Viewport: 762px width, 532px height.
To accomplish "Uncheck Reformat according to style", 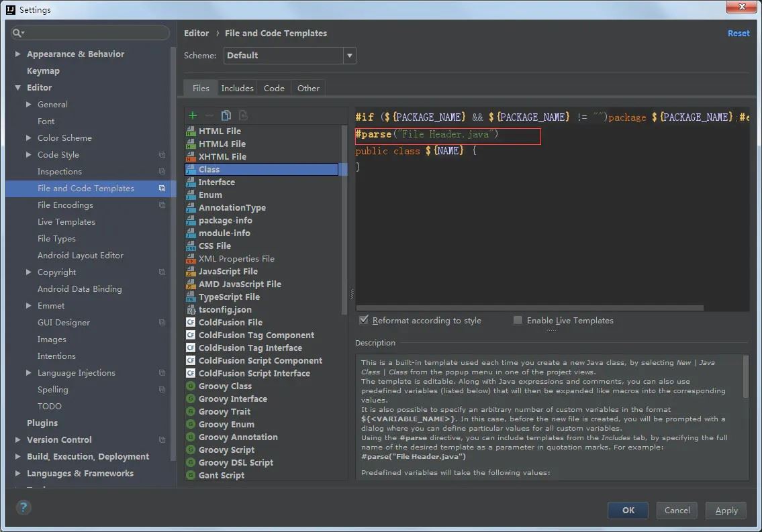I will [x=364, y=320].
